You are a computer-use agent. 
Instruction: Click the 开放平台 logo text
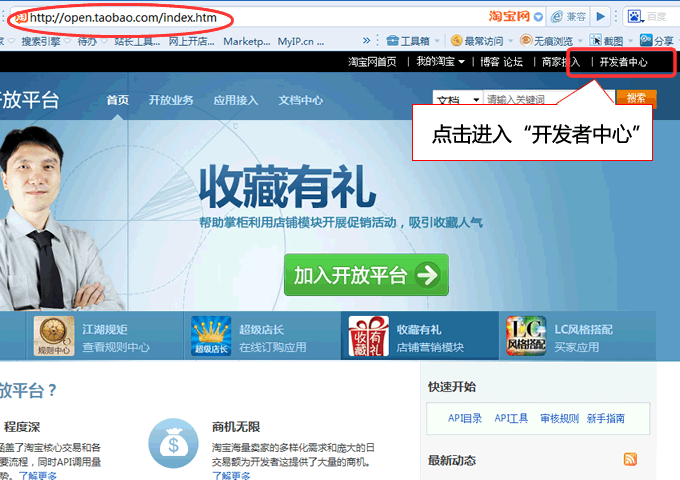point(29,99)
